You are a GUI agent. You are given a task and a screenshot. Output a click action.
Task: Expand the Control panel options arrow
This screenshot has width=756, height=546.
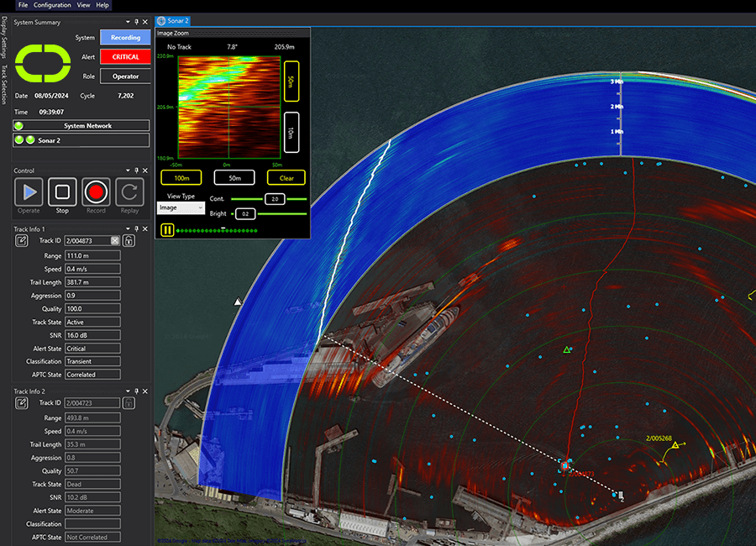(x=127, y=171)
